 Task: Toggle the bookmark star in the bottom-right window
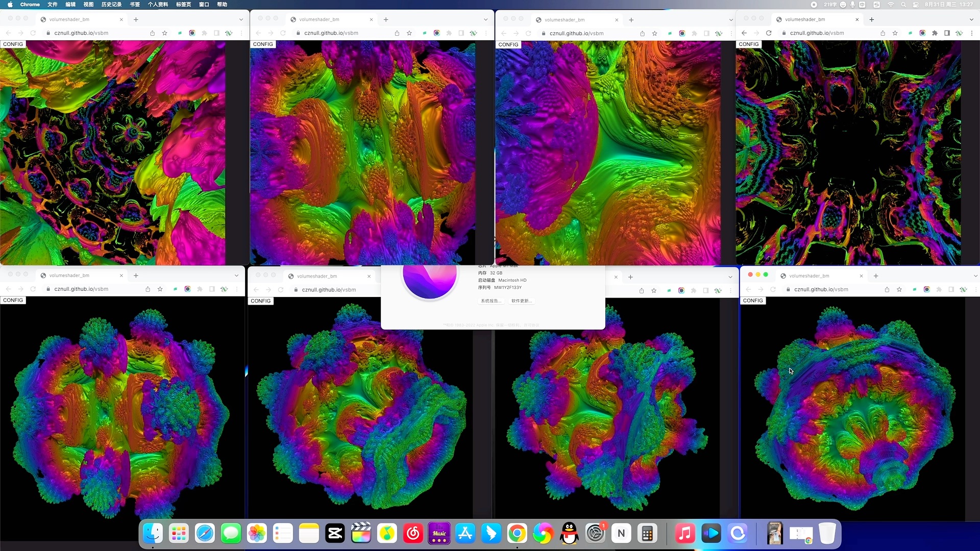click(x=898, y=289)
